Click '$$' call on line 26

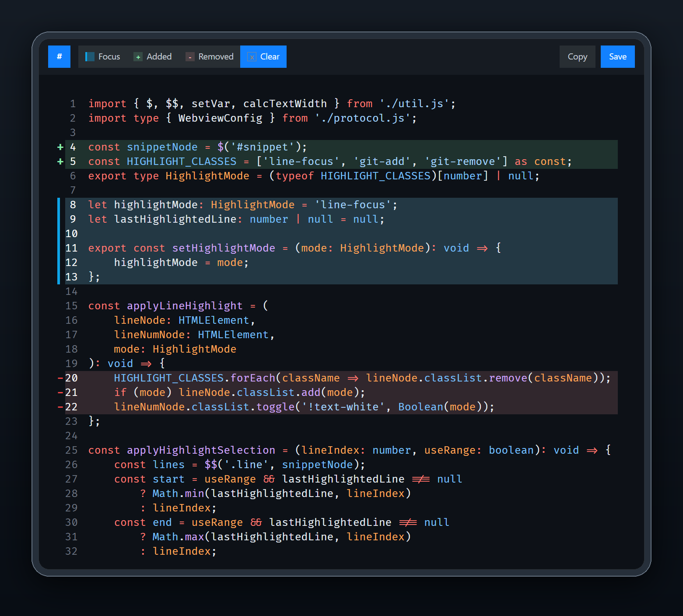(210, 465)
